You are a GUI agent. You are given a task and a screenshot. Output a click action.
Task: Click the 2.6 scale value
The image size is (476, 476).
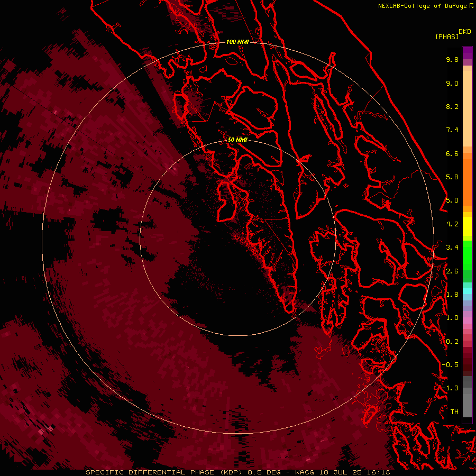452,271
